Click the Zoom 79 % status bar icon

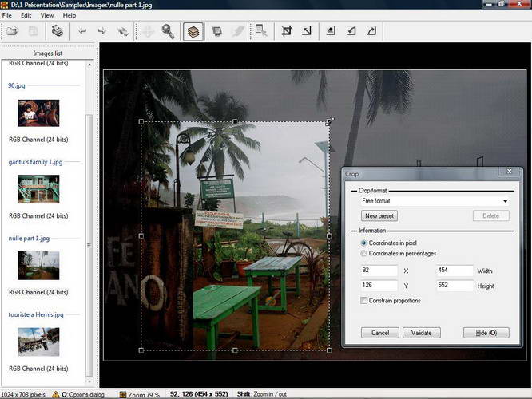point(122,394)
